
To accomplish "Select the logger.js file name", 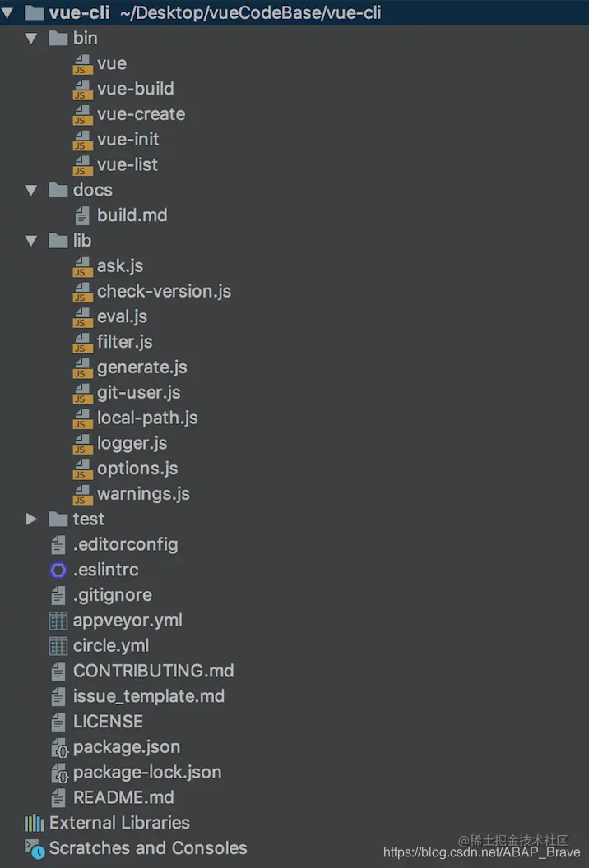I will pyautogui.click(x=132, y=443).
